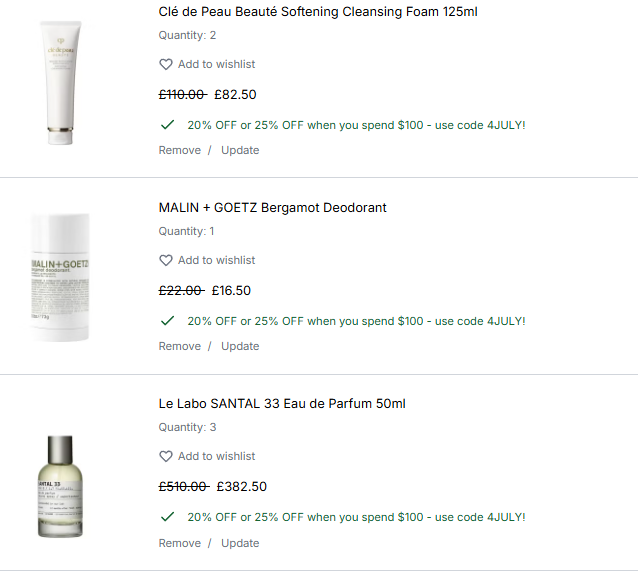Open Clé de Peau Beauté Softening Cleansing Foam title
The height and width of the screenshot is (576, 638).
[x=318, y=12]
